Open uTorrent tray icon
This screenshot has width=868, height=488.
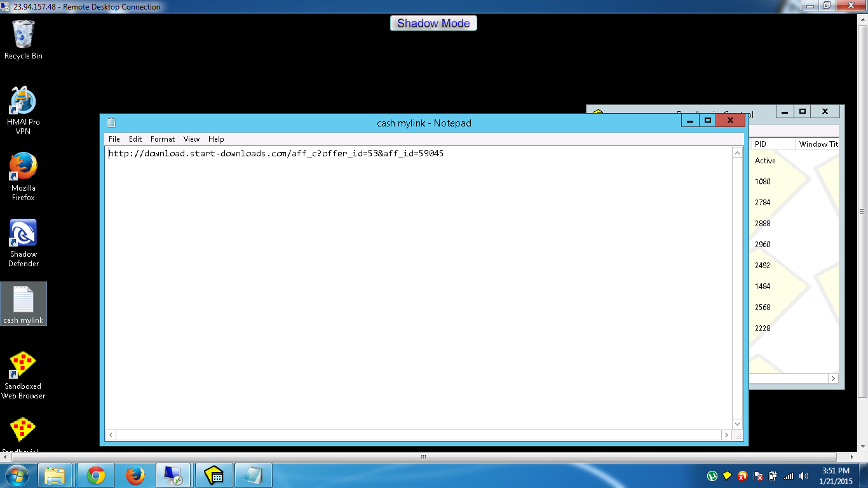(x=712, y=476)
